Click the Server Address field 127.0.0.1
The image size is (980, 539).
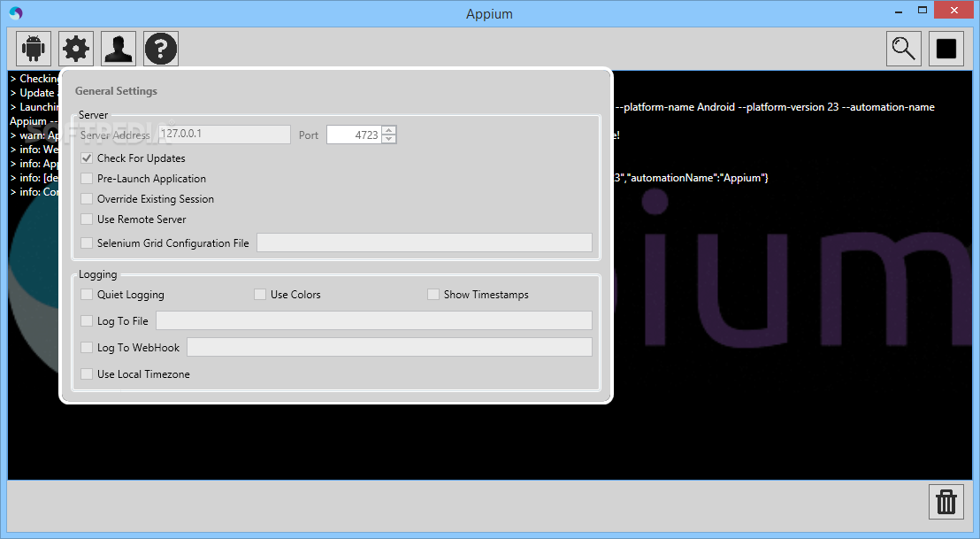224,135
